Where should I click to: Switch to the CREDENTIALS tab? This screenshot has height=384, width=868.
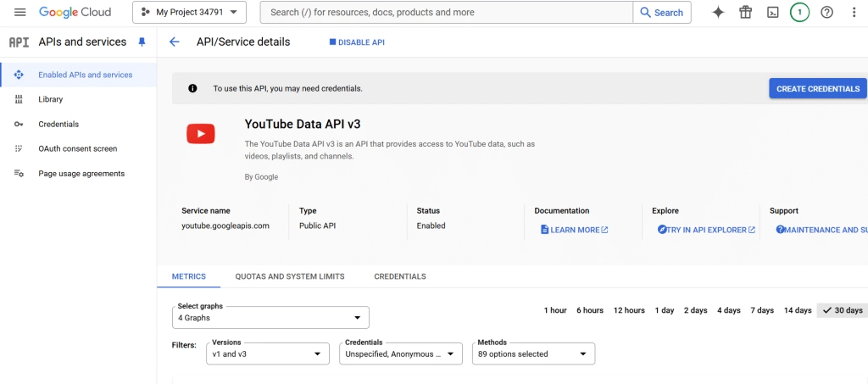(x=400, y=276)
